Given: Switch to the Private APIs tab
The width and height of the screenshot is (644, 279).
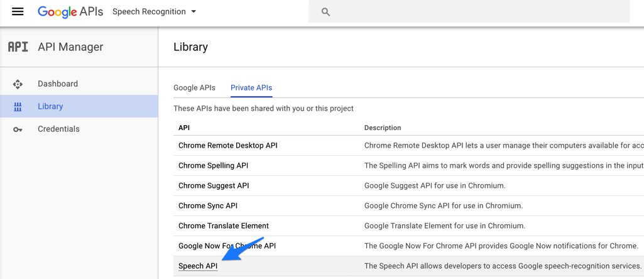Looking at the screenshot, I should [251, 87].
